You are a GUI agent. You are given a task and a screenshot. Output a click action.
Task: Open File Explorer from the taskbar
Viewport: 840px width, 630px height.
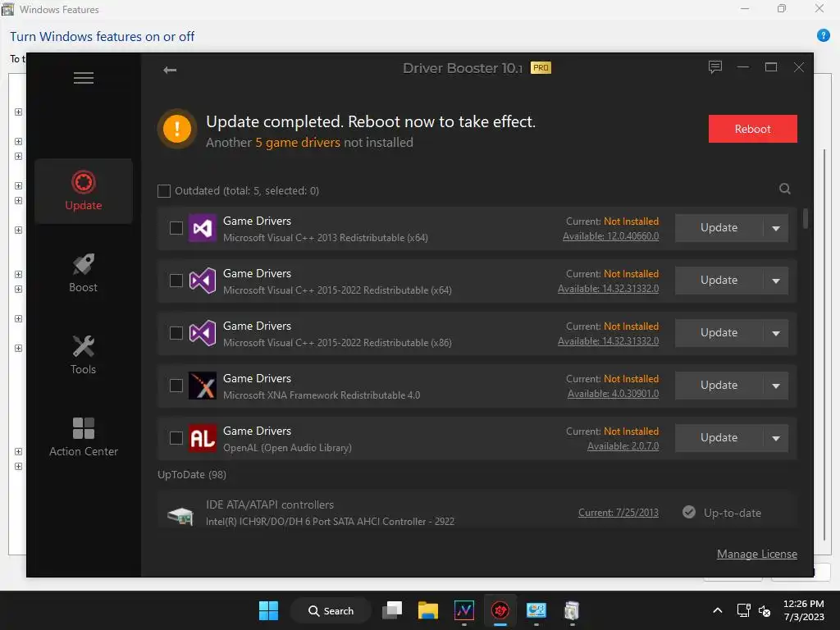428,610
